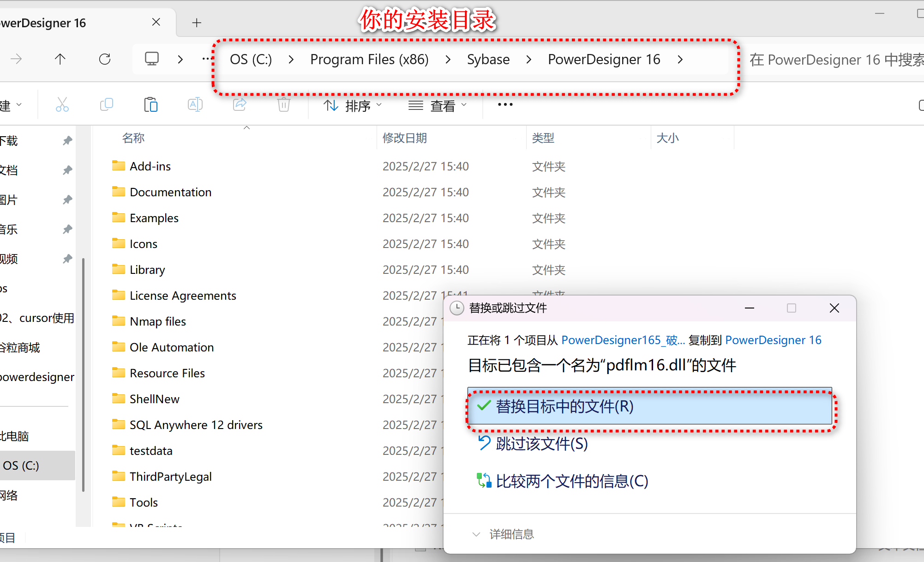Click the Delete trash can icon
924x562 pixels.
pos(283,105)
